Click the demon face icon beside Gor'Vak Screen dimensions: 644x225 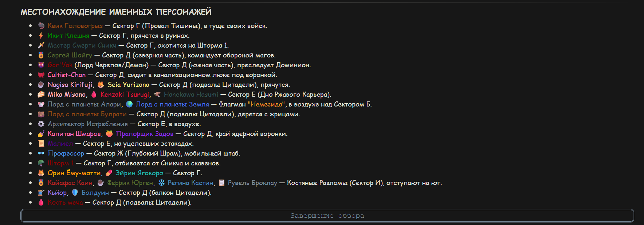(x=41, y=65)
